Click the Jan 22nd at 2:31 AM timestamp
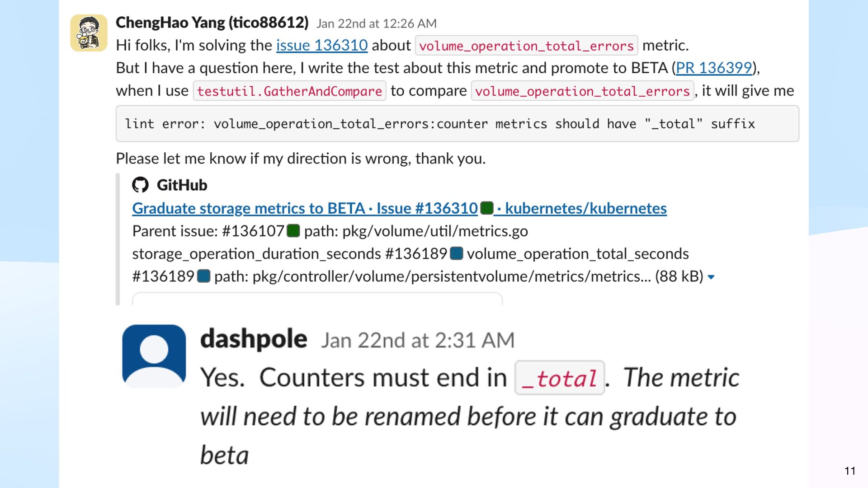Viewport: 868px width, 488px height. [418, 340]
